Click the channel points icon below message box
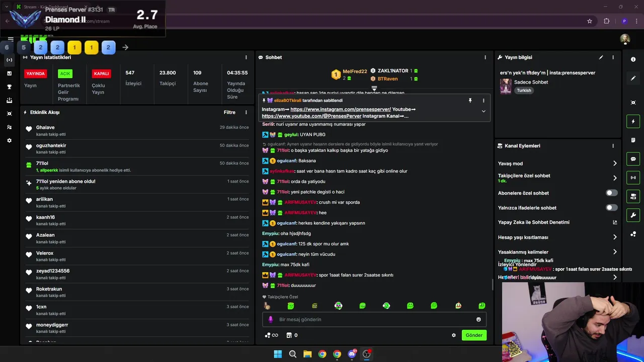Image resolution: width=644 pixels, height=362 pixels. (x=268, y=335)
